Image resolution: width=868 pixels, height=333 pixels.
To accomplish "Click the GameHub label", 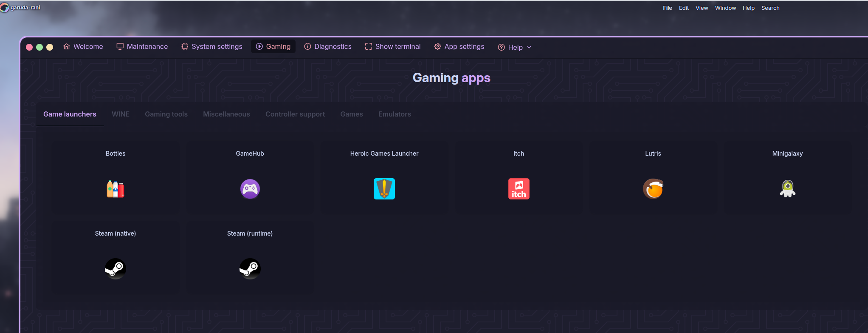I will (250, 154).
